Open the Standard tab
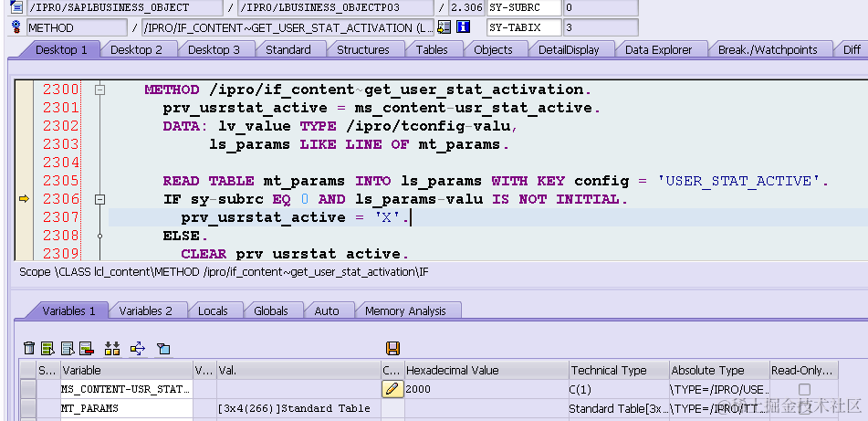Screen dimensions: 868x421 pos(288,50)
